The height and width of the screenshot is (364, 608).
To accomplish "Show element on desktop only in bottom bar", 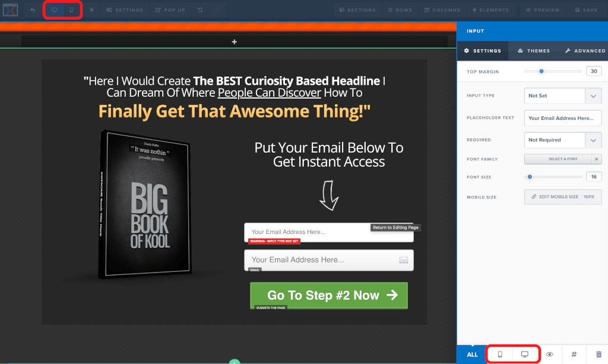I will [525, 354].
